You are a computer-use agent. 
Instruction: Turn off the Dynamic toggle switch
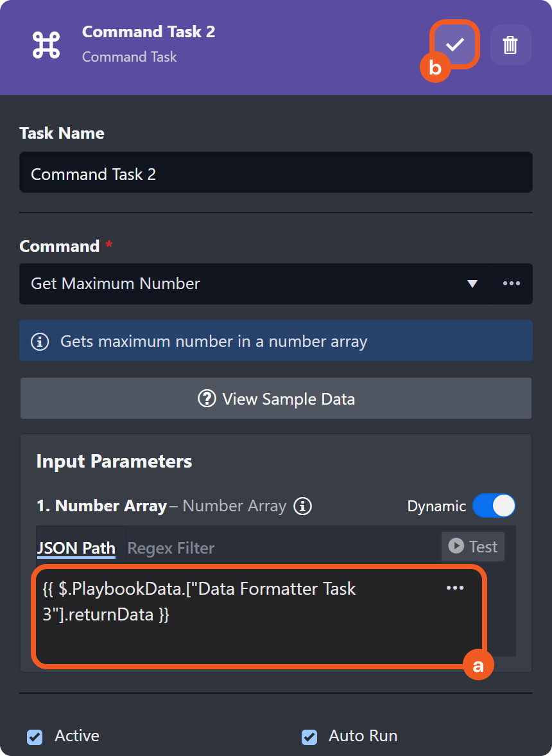tap(494, 505)
